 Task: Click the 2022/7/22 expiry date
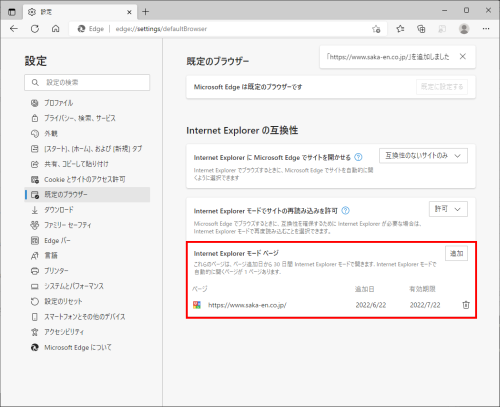[425, 305]
